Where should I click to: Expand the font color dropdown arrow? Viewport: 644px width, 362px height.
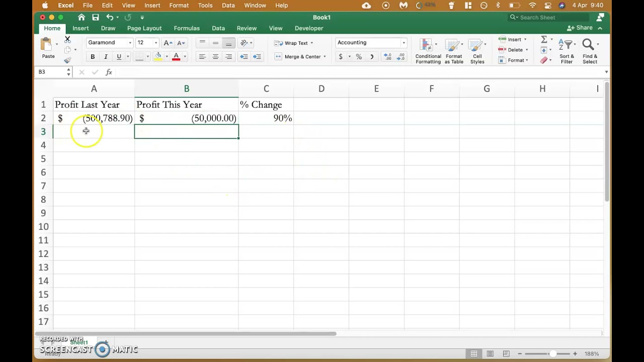[185, 57]
